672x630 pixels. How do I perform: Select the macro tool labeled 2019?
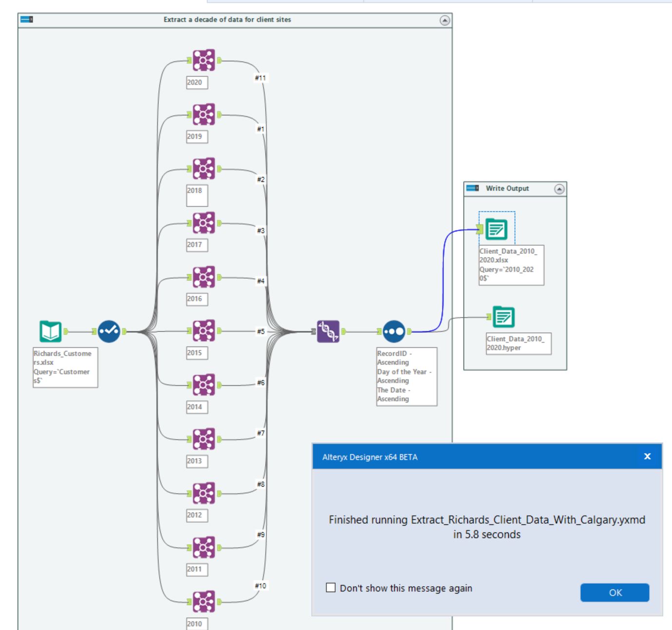204,115
